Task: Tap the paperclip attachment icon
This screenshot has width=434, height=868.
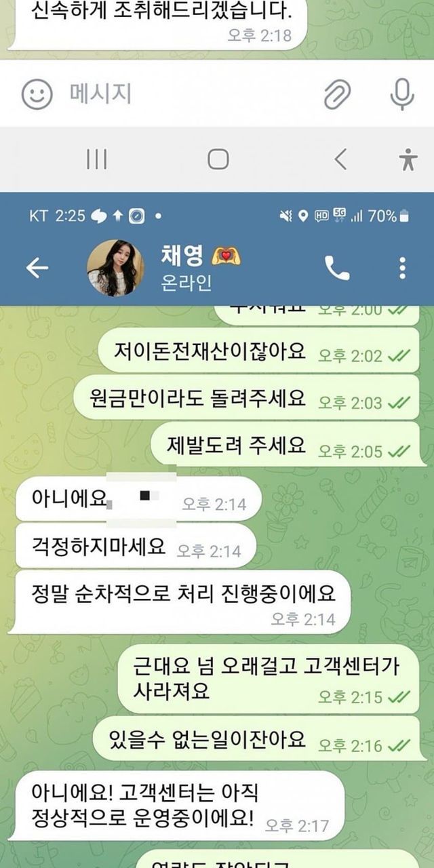Action: pos(337,94)
